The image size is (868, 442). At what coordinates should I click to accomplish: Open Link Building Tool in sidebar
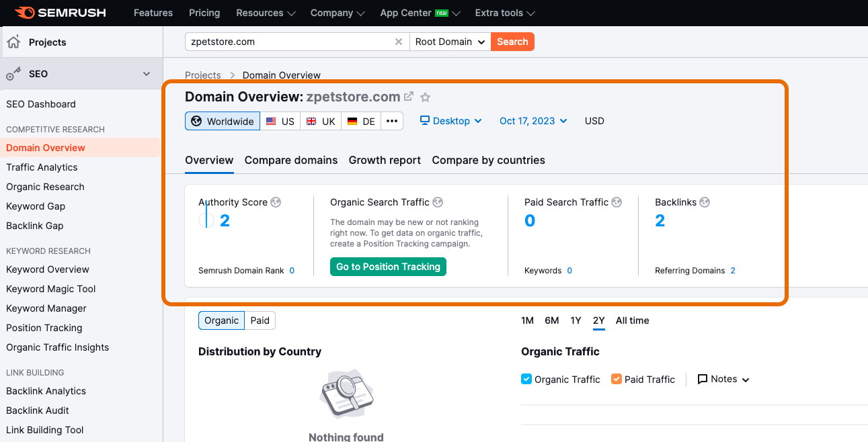[x=45, y=430]
